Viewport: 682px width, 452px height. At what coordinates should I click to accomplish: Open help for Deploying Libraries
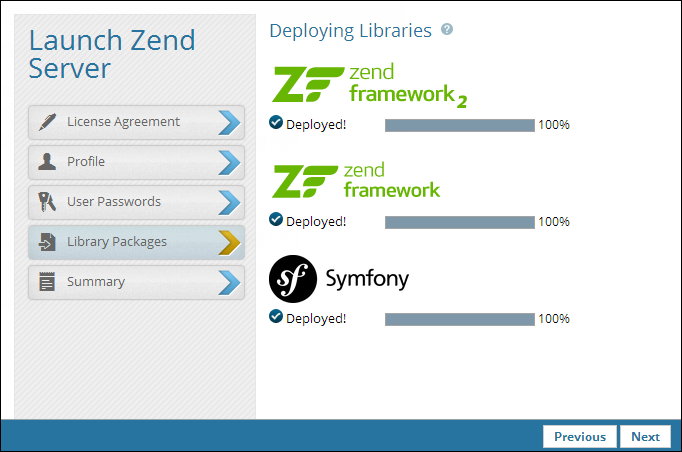pos(447,30)
